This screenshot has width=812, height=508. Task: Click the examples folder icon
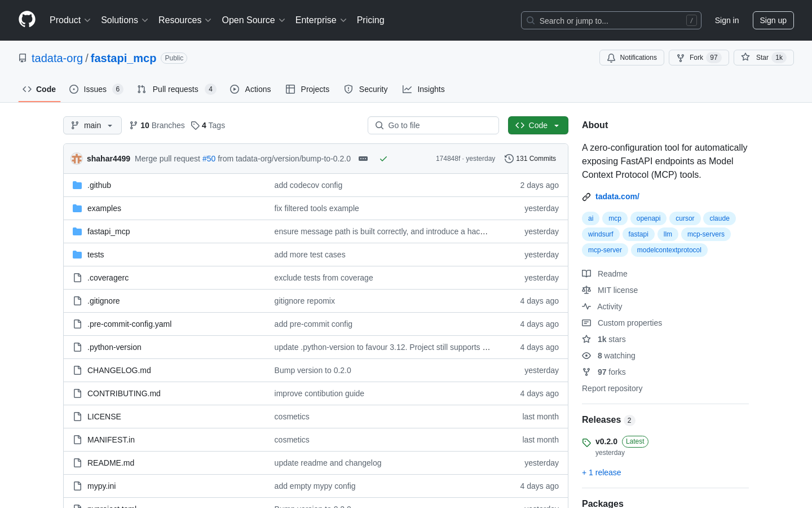pyautogui.click(x=77, y=208)
